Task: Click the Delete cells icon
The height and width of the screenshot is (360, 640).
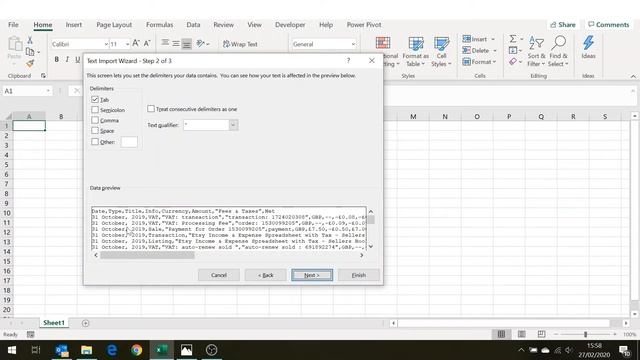Action: click(x=467, y=50)
